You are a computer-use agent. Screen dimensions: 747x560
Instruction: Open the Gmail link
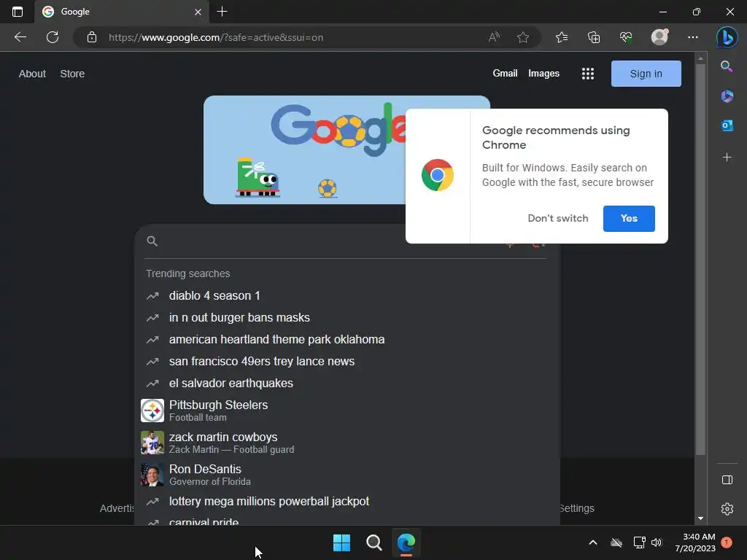[505, 74]
